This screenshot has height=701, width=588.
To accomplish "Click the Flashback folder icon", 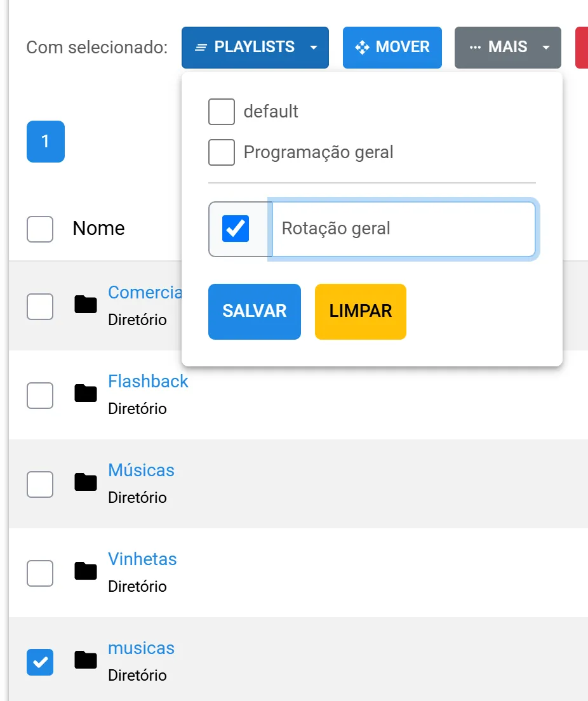I will (x=86, y=393).
